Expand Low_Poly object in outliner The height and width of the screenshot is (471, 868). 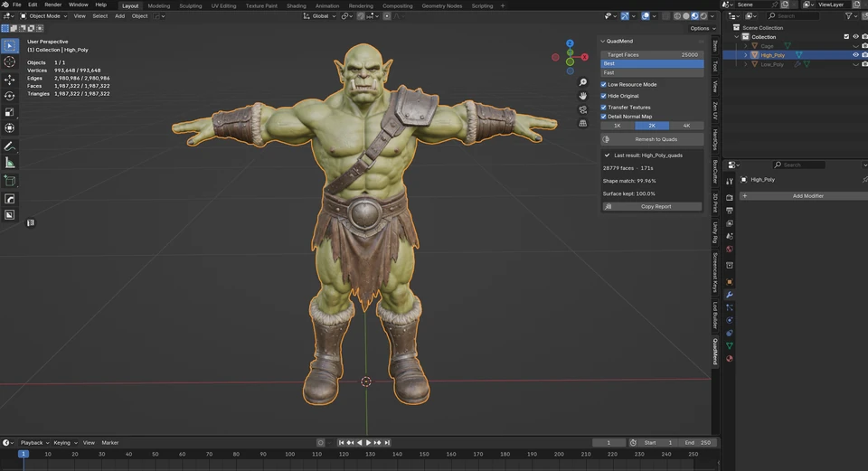pos(746,64)
